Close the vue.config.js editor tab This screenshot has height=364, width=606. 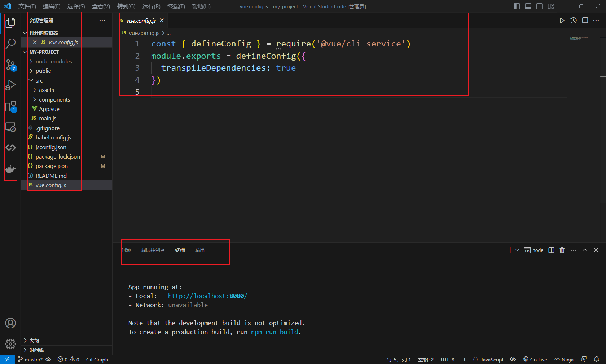pyautogui.click(x=162, y=21)
